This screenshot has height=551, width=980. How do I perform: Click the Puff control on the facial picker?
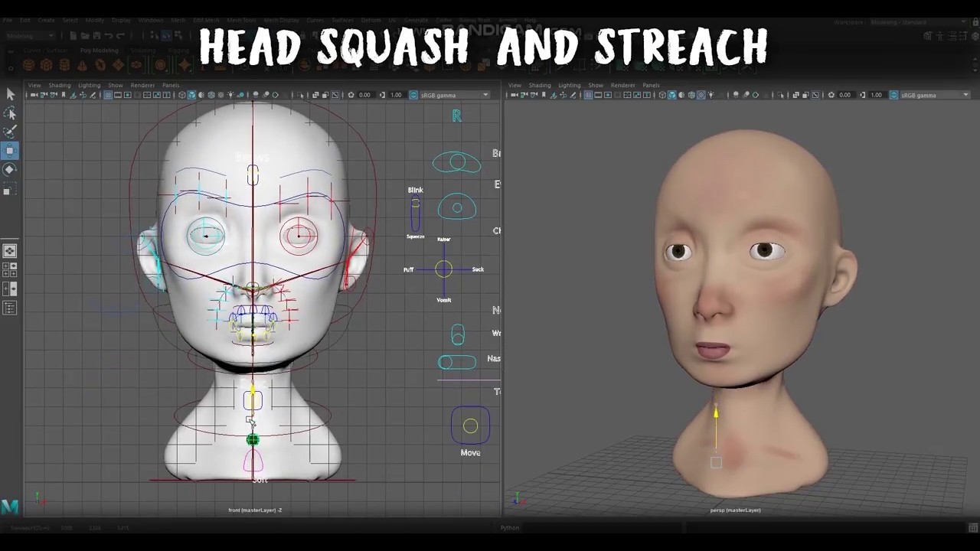[410, 269]
